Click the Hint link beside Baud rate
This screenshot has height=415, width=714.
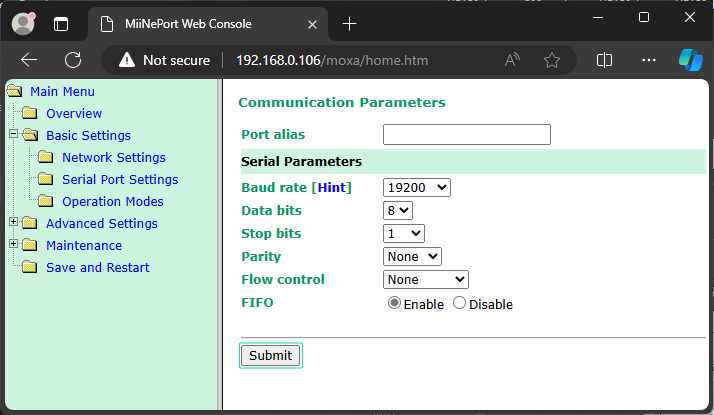(x=331, y=187)
